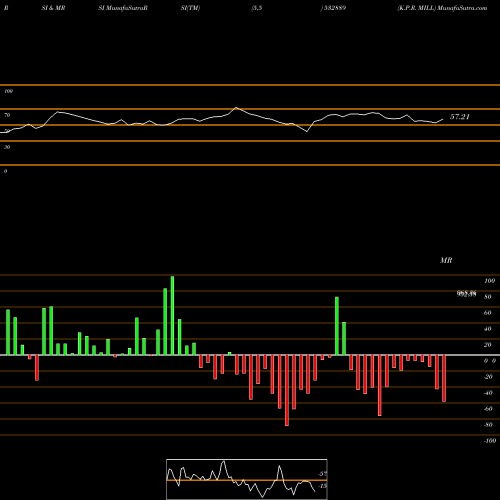Click the 'SI & MR' header text
Viewport: 500px width, 500px height.
point(53,8)
